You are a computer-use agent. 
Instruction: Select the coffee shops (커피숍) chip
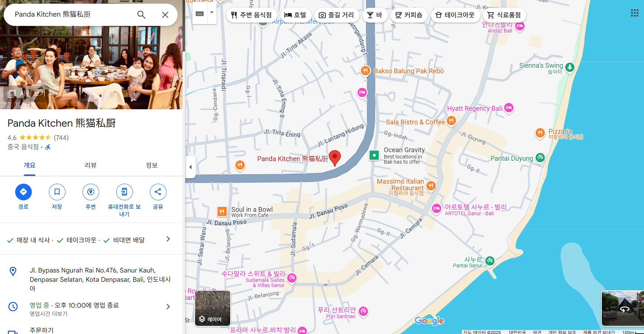[409, 15]
